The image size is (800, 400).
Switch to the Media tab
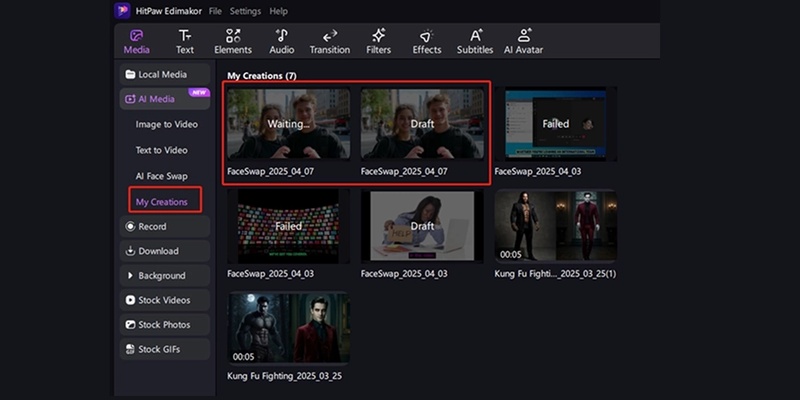[137, 41]
